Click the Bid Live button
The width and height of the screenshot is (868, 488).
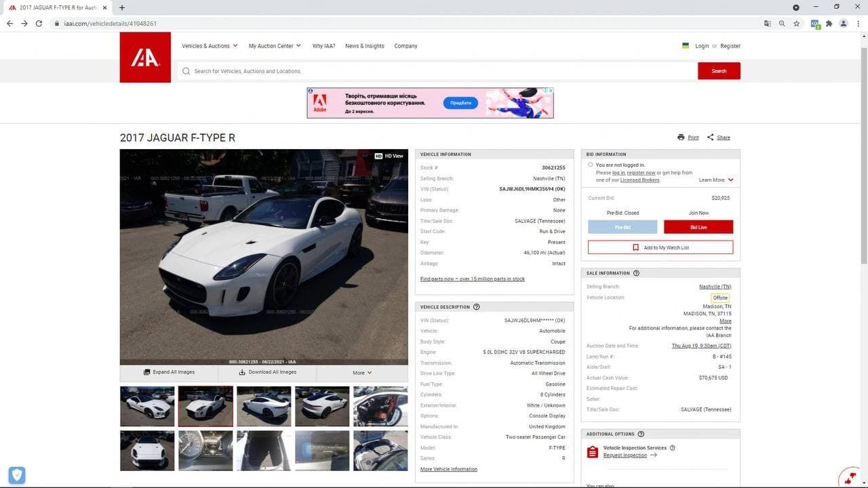click(698, 227)
